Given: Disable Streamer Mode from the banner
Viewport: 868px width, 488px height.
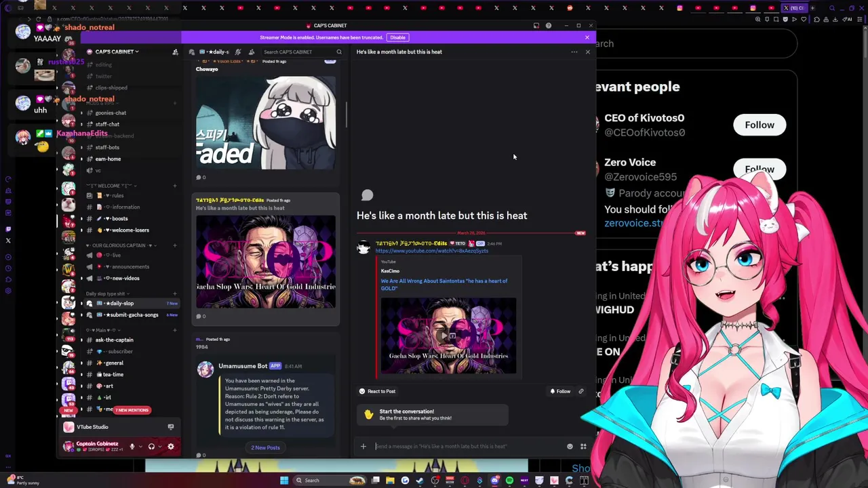Looking at the screenshot, I should (x=397, y=37).
